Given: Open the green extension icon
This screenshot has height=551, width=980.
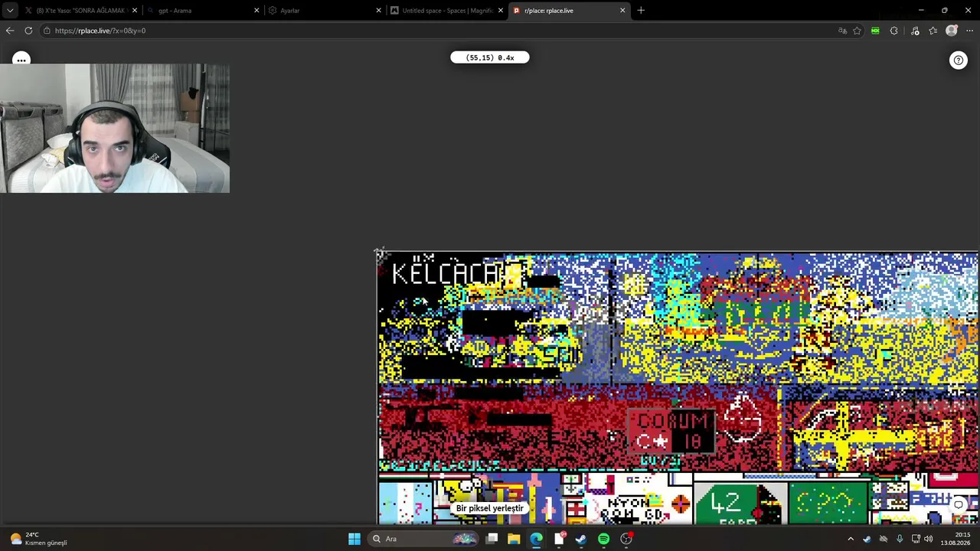Looking at the screenshot, I should point(875,31).
